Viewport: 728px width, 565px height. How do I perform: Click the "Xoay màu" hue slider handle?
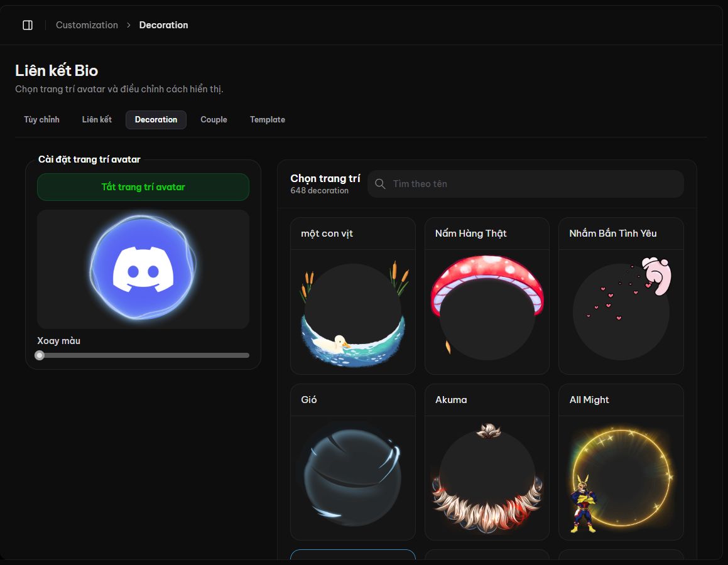click(40, 355)
